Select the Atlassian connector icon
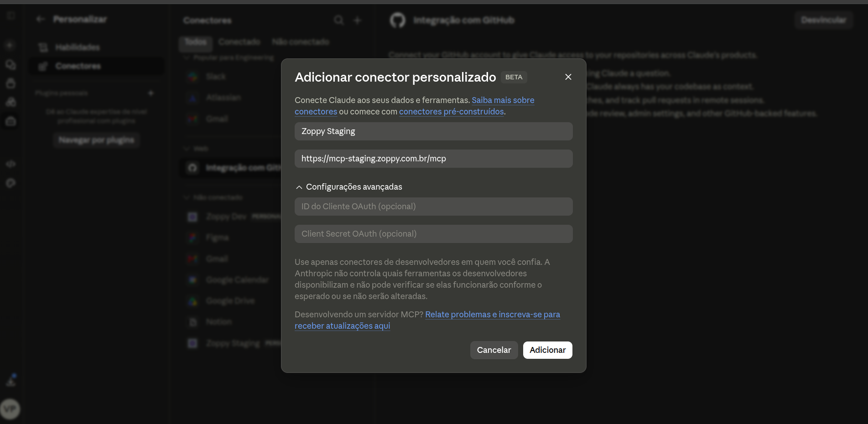Screen dimensions: 868x424 tap(193, 98)
